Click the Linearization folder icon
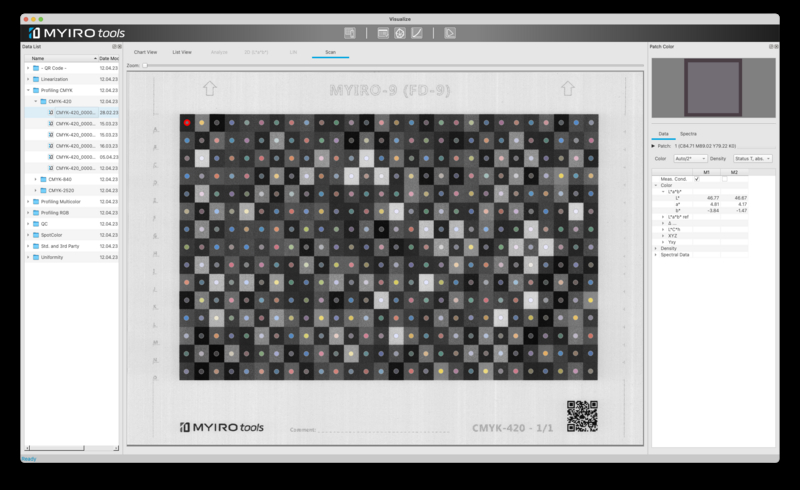The image size is (800, 490). point(36,79)
